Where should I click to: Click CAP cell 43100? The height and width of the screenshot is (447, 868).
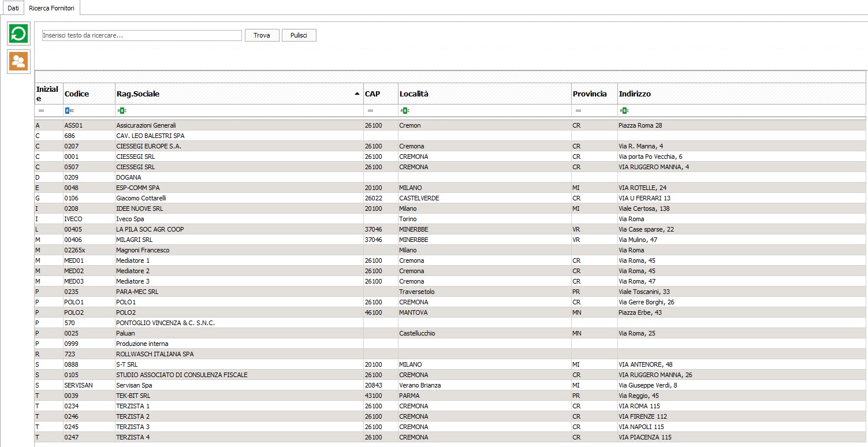(x=381, y=396)
